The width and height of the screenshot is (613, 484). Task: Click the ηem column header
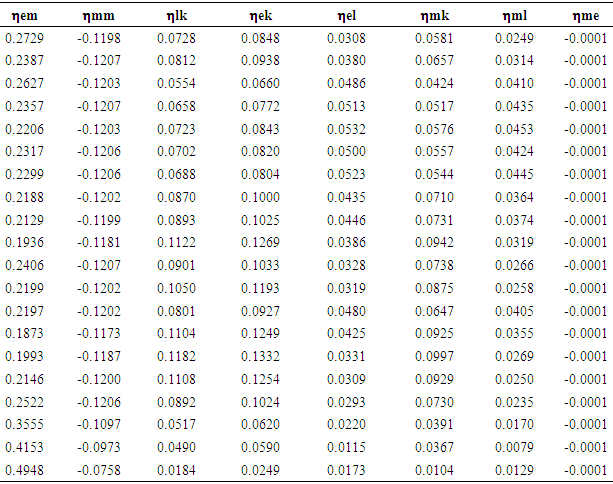[21, 16]
